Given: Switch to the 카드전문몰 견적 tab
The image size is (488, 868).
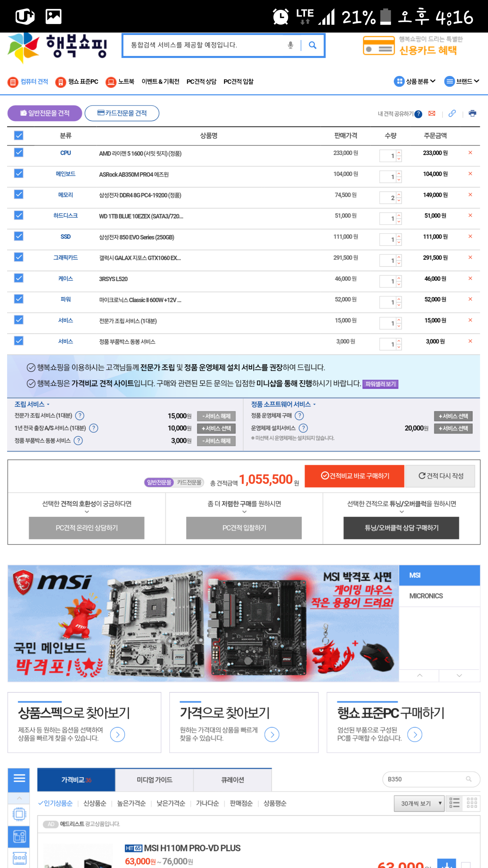Looking at the screenshot, I should pos(122,113).
